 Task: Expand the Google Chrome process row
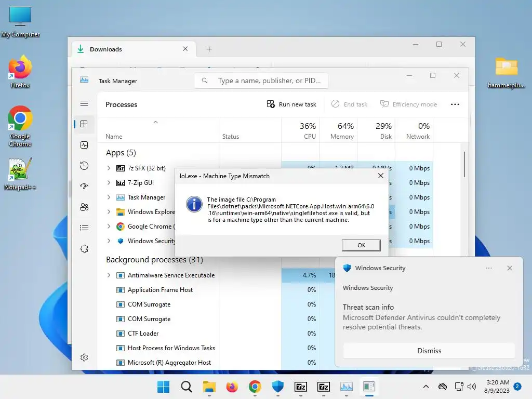pos(109,227)
